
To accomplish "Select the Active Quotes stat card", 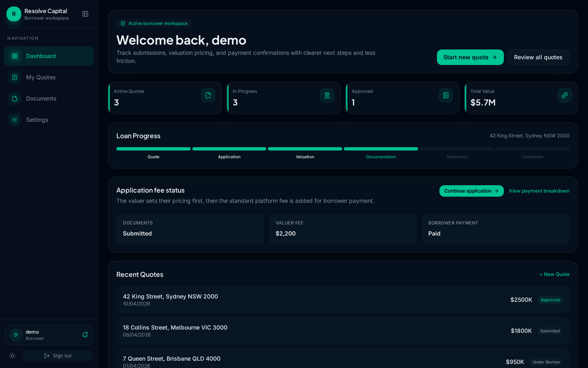I will pyautogui.click(x=165, y=98).
